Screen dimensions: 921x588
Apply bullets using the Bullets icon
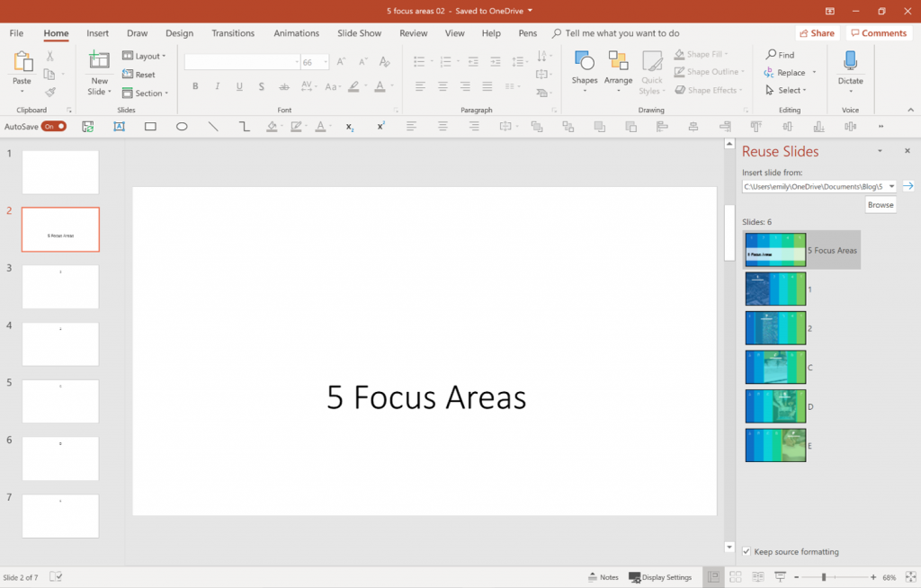tap(418, 62)
